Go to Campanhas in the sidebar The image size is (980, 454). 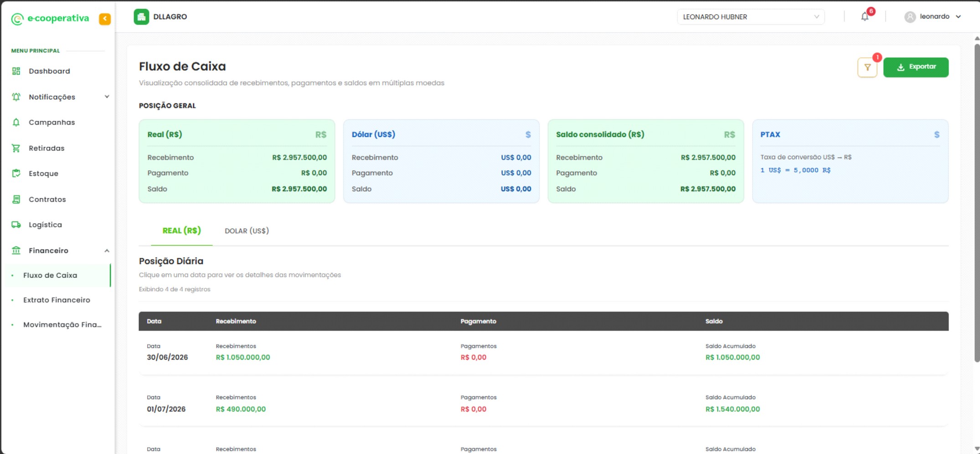coord(52,122)
